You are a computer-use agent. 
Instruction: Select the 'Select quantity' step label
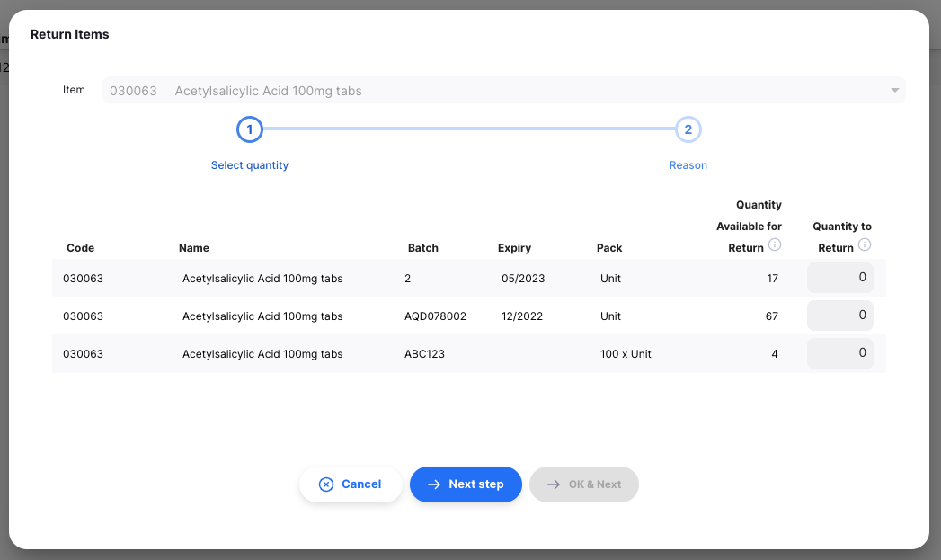(250, 165)
